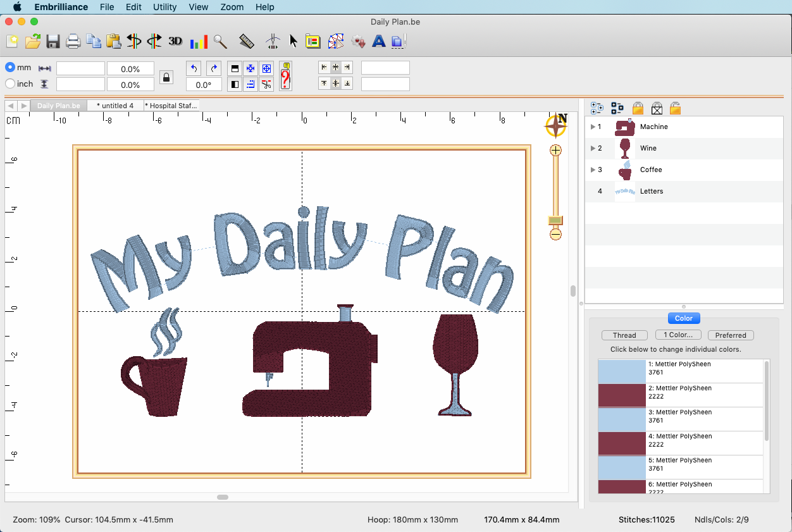Expand the Coffee object disclosure triangle
This screenshot has height=532, width=792.
point(593,170)
